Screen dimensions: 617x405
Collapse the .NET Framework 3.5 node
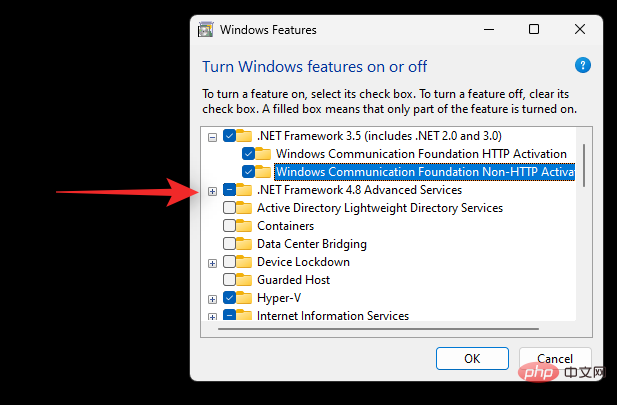point(212,136)
